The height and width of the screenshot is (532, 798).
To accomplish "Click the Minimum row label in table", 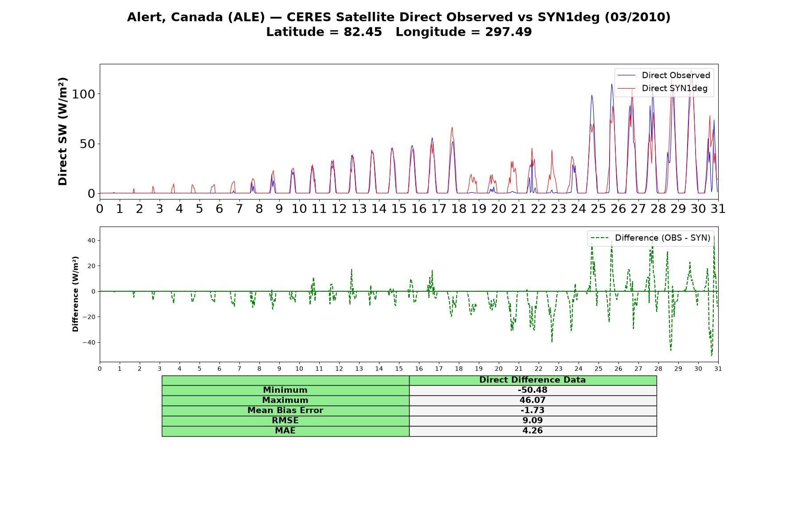I will (286, 390).
